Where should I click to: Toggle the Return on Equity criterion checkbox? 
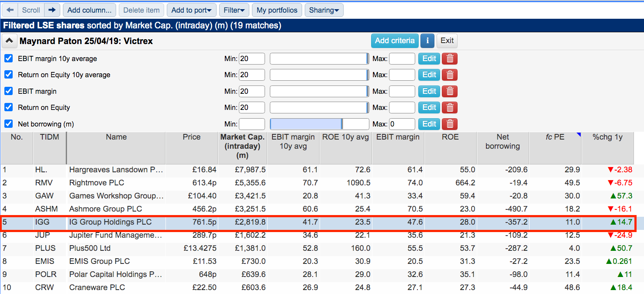[8, 107]
